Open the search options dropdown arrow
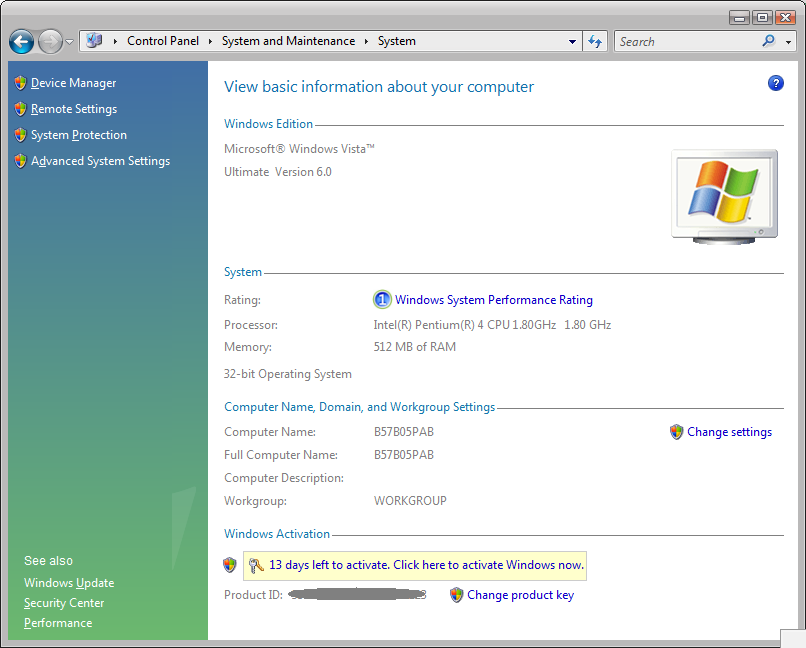This screenshot has width=806, height=648. click(x=789, y=42)
